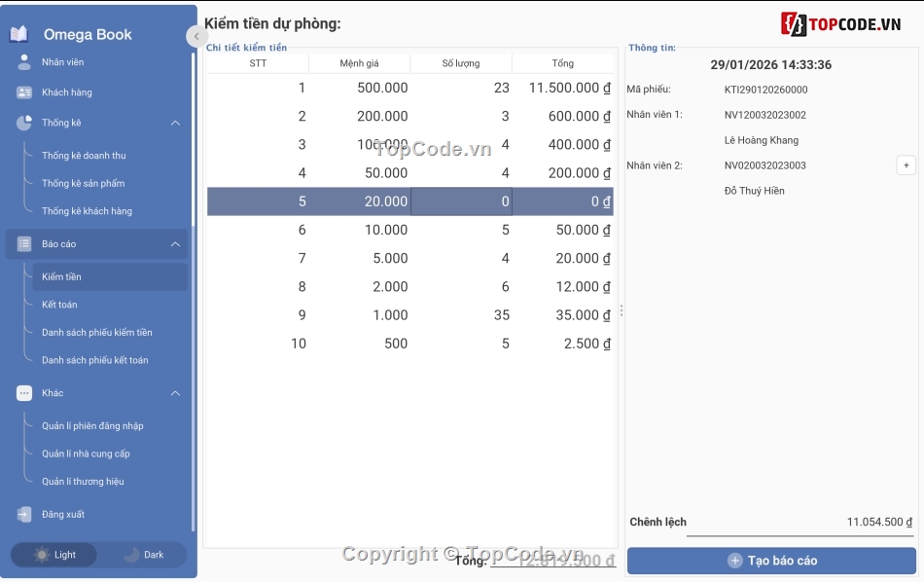This screenshot has width=924, height=582.
Task: Click employee name Lê Hoàng Khang
Action: 762,140
